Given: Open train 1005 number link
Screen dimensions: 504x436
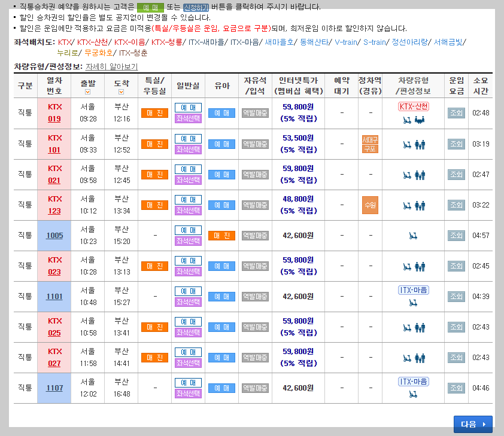Looking at the screenshot, I should 54,236.
